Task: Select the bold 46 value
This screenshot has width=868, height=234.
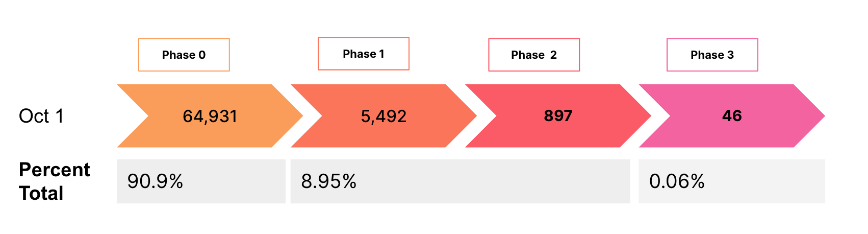Action: (732, 116)
